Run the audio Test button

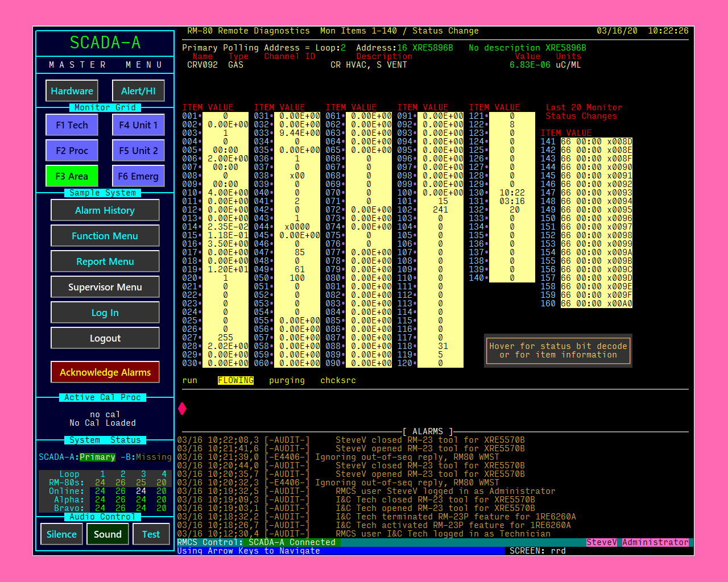point(151,534)
